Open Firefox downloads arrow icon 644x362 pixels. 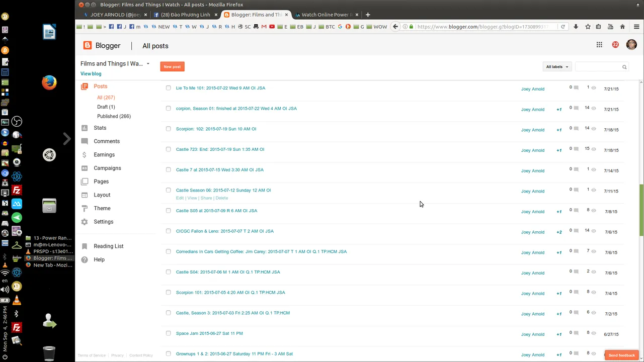[x=576, y=27]
